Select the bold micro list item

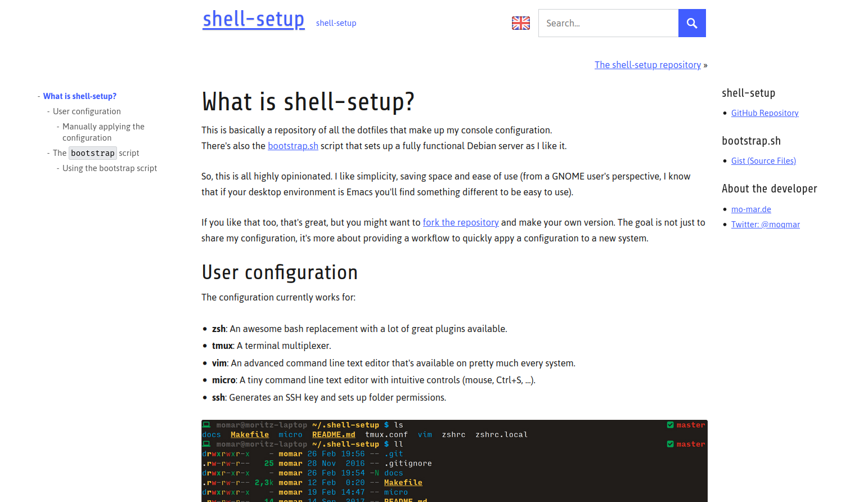coord(223,380)
